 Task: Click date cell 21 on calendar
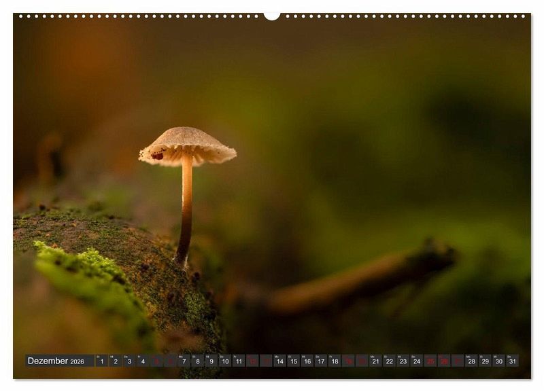pos(375,361)
